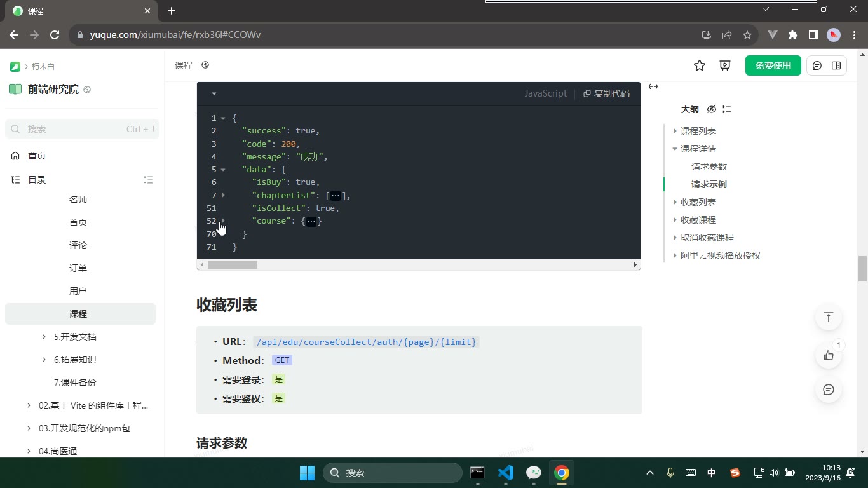The height and width of the screenshot is (488, 868).
Task: Click the Chrome extensions puzzle icon
Action: pos(792,35)
